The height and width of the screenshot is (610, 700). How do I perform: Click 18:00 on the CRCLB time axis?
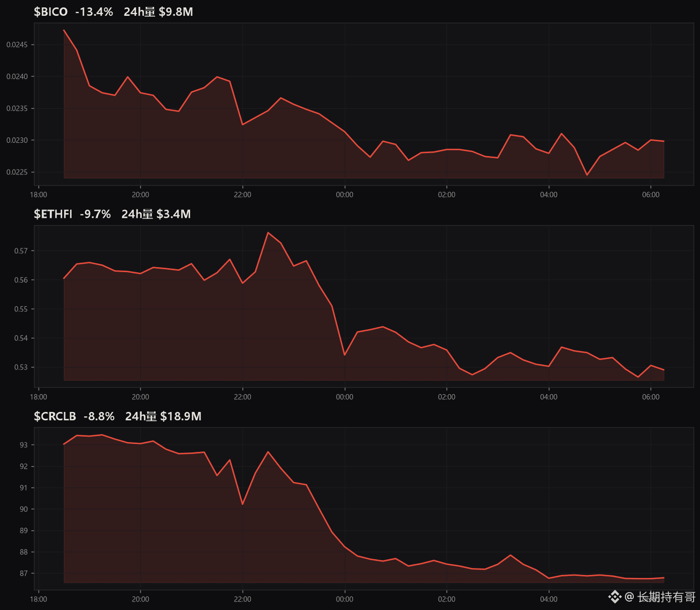pyautogui.click(x=39, y=599)
